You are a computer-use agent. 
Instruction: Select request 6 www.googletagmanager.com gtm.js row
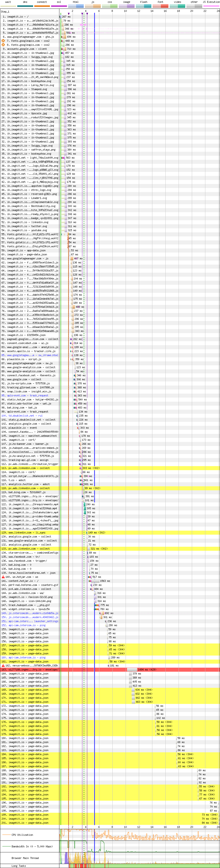(x=31, y=37)
